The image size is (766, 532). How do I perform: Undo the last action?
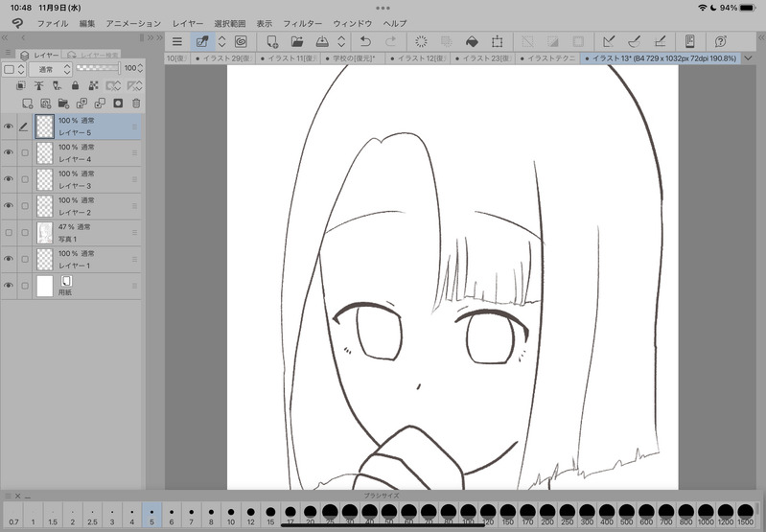(365, 41)
